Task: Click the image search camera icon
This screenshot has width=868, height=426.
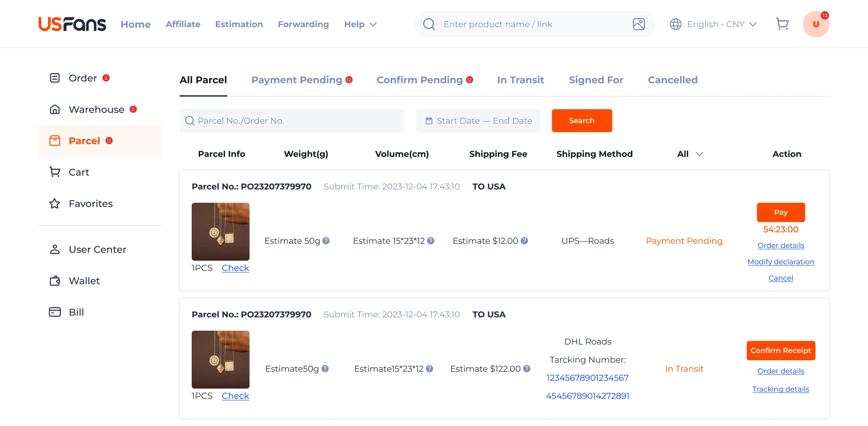Action: pos(639,24)
